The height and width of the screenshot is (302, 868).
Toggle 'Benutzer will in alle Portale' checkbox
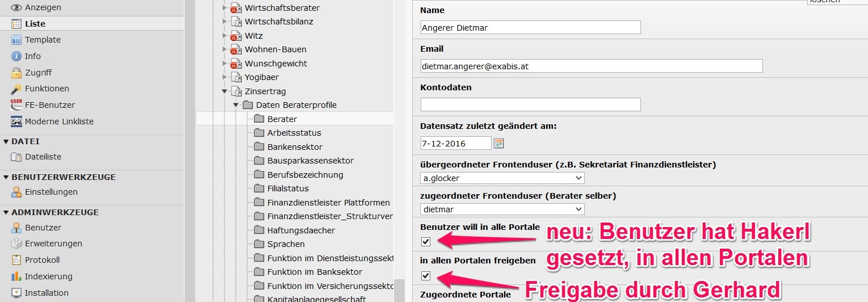coord(426,241)
